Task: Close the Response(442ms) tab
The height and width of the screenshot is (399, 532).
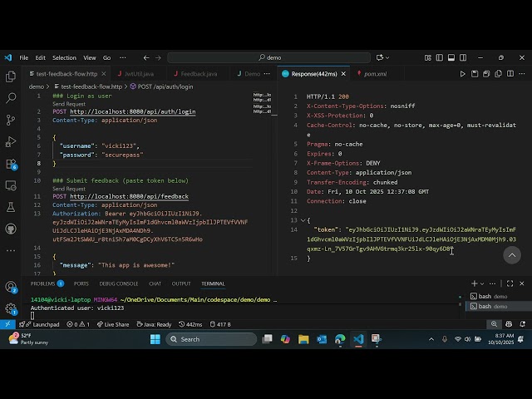Action: coord(343,74)
